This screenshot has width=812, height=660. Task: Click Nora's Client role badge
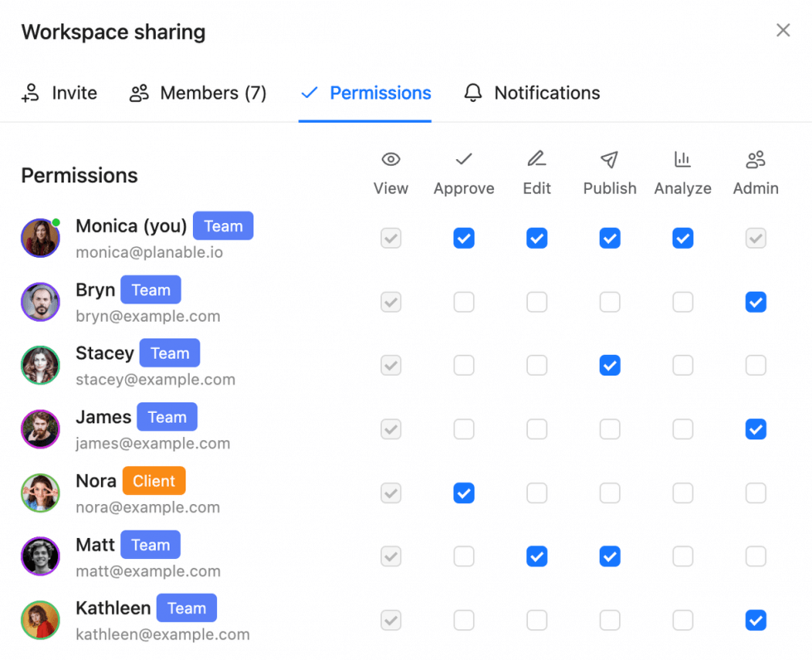click(153, 480)
